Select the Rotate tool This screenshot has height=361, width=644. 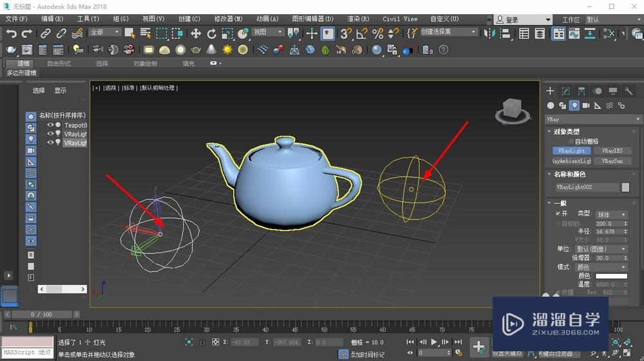pyautogui.click(x=211, y=33)
